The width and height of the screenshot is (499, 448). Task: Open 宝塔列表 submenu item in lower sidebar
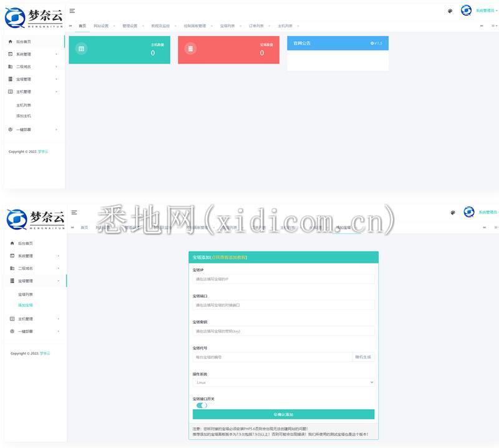pos(26,295)
